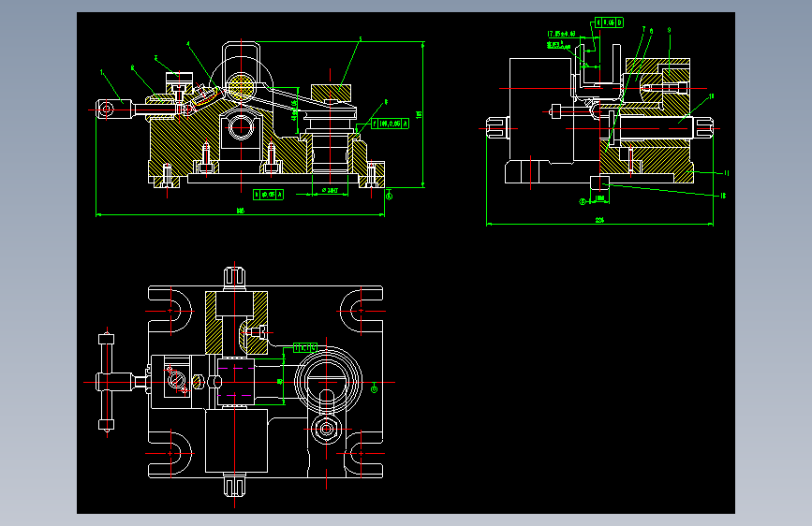
Task: Click part balloon number 9 in side view
Action: coord(669,30)
